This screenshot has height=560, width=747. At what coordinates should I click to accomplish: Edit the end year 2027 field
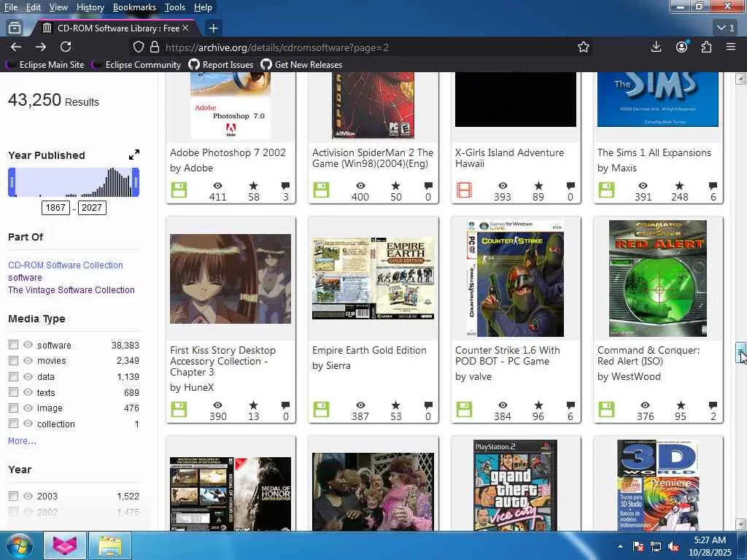(x=92, y=208)
